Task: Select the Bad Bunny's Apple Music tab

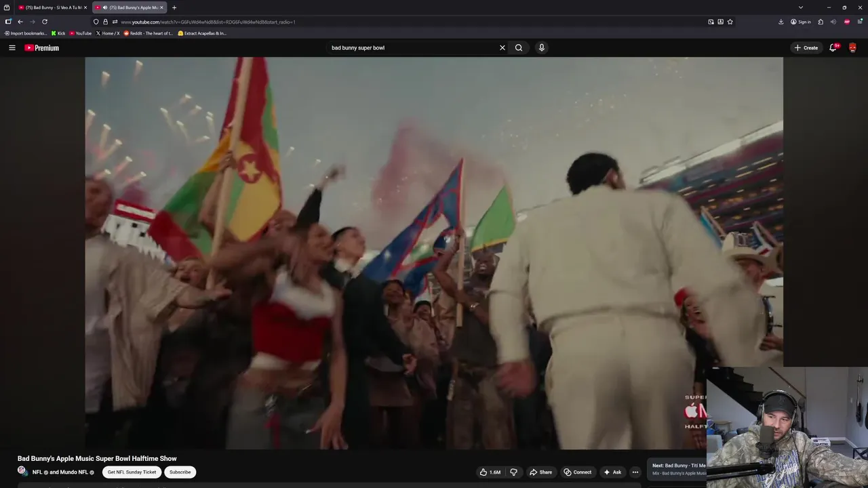Action: coord(129,7)
